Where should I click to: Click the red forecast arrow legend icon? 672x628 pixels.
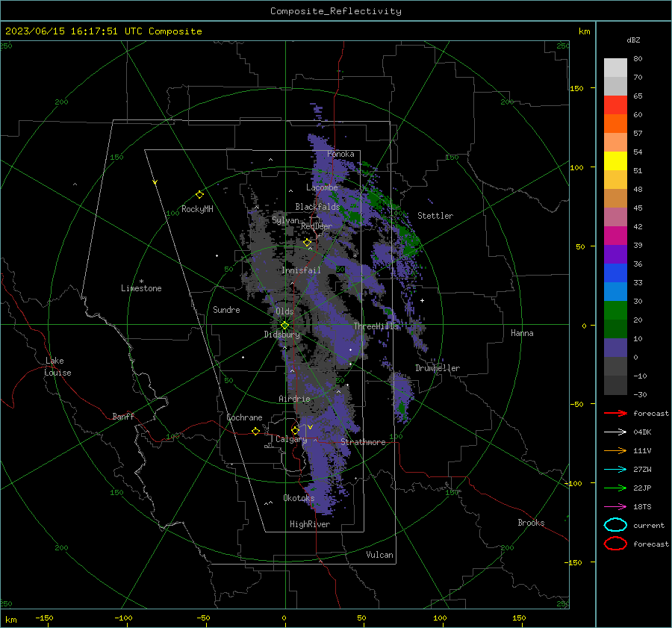615,413
